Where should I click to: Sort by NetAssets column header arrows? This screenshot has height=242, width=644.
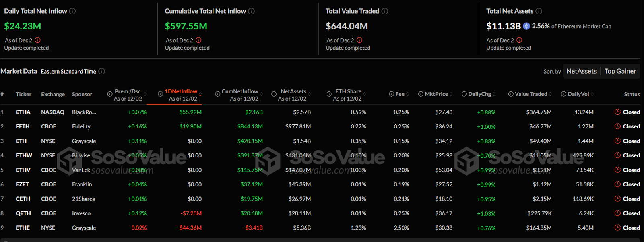click(x=309, y=94)
